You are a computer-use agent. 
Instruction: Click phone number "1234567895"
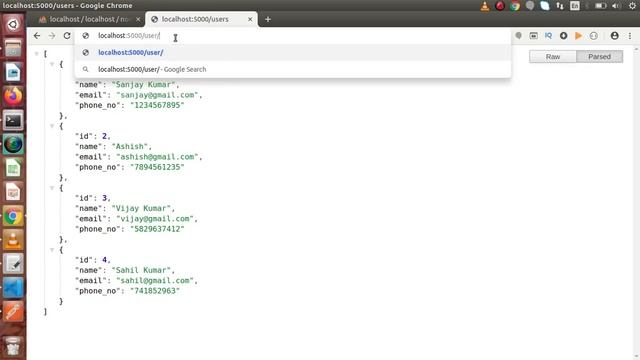click(x=157, y=105)
